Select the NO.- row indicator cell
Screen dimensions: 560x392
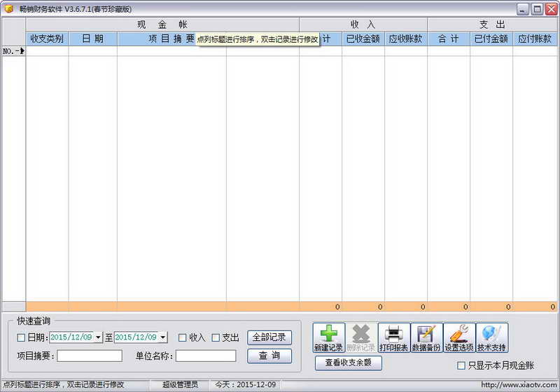[x=13, y=51]
